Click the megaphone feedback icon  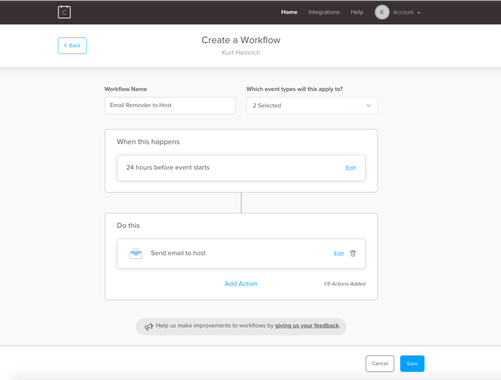[149, 326]
